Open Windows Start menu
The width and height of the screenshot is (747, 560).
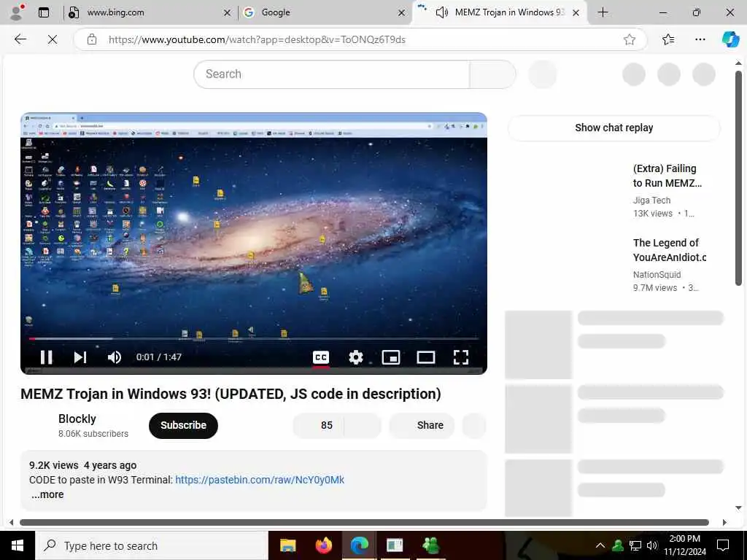click(x=18, y=545)
